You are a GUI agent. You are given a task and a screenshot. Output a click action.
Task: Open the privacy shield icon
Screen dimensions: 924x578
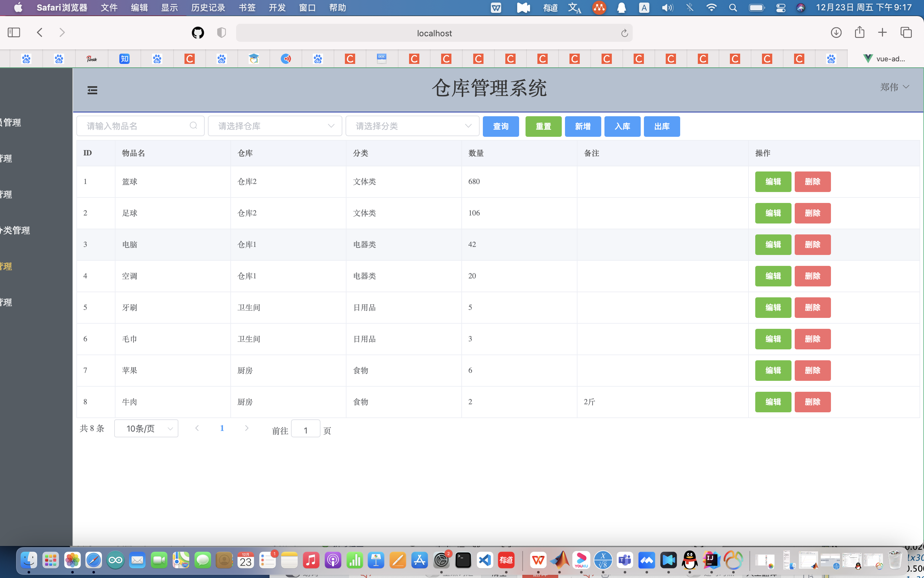tap(221, 33)
